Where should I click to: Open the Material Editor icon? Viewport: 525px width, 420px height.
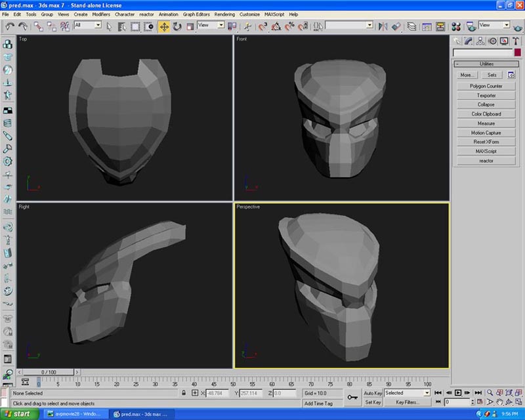456,26
